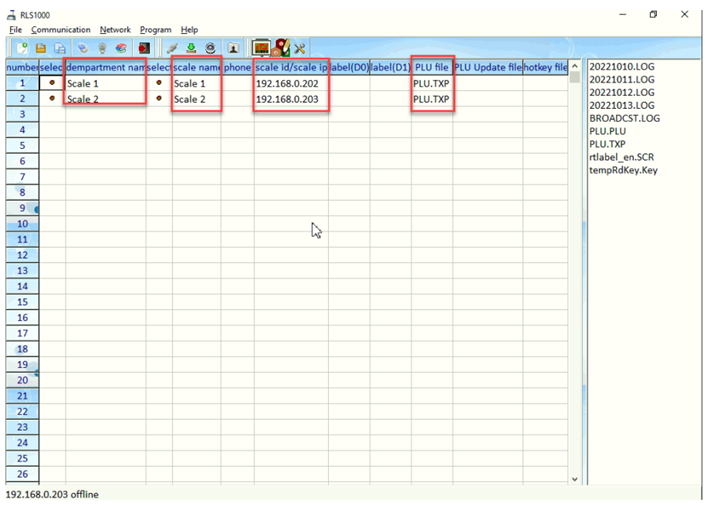Click the copy pages toolbar icon
This screenshot has height=506, width=705.
tap(60, 48)
